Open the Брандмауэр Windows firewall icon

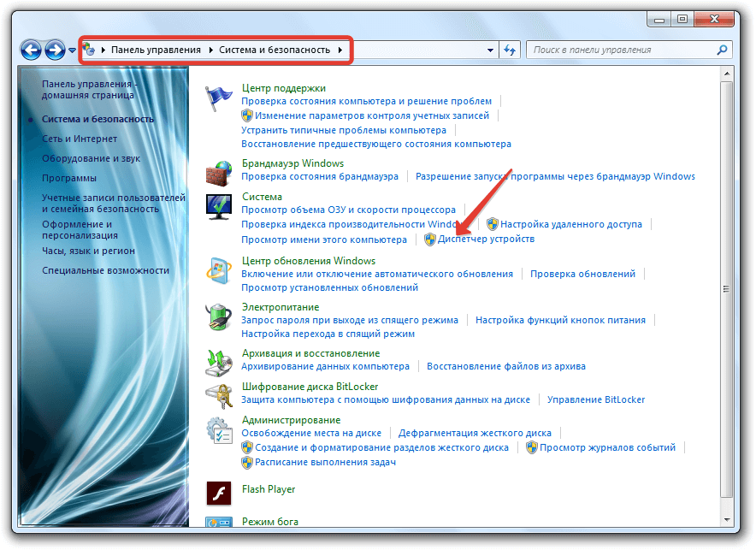tap(219, 172)
